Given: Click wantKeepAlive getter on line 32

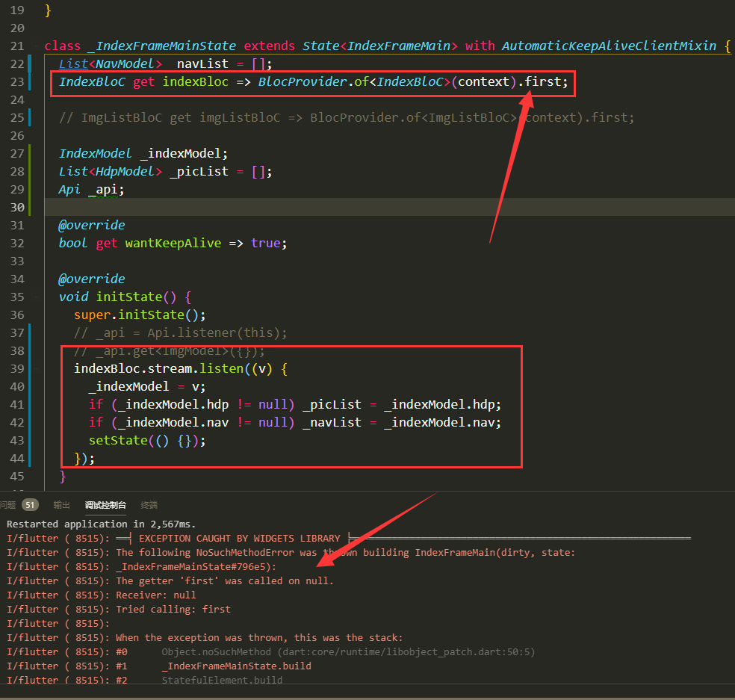Looking at the screenshot, I should pos(173,244).
